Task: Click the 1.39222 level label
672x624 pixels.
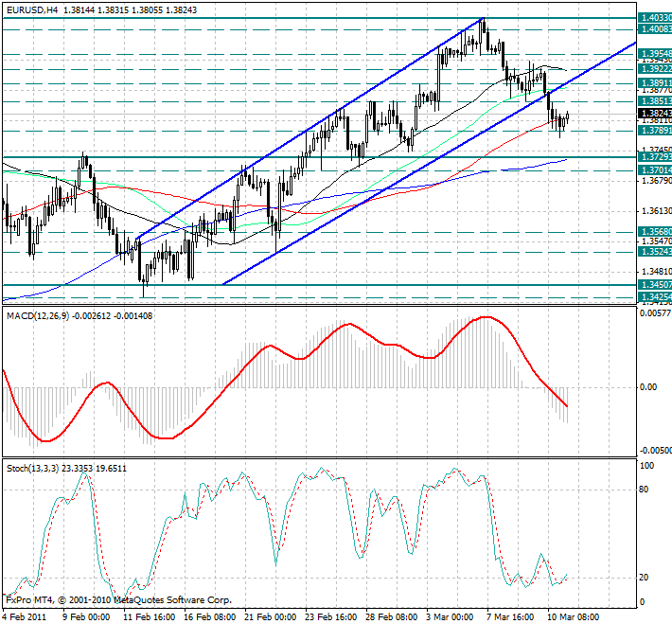Action: (655, 69)
